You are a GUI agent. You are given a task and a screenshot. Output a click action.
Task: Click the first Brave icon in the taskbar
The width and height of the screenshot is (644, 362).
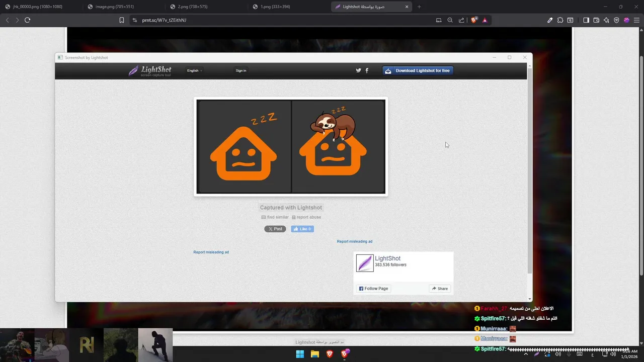click(x=330, y=354)
